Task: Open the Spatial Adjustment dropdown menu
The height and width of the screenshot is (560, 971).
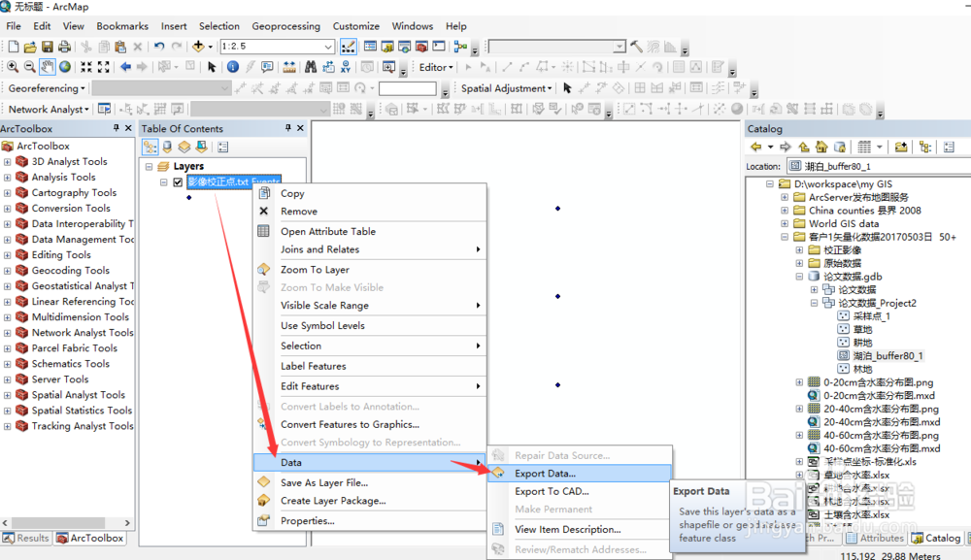Action: coord(506,88)
